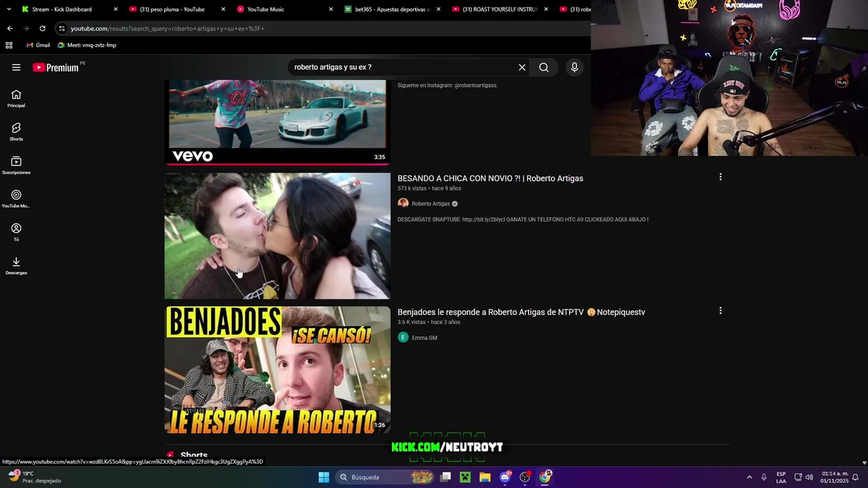
Task: Open BESANDO A CHICA CON NOVIO thumbnail
Action: [x=277, y=236]
